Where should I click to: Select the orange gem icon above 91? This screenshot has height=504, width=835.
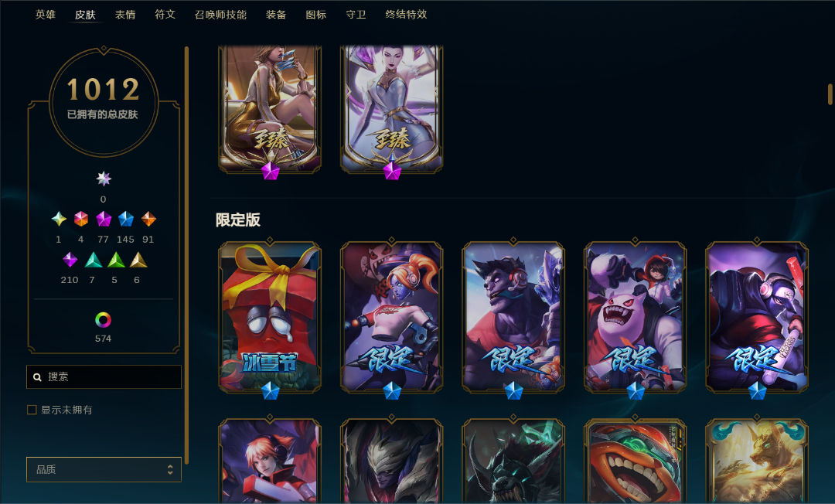[x=148, y=219]
